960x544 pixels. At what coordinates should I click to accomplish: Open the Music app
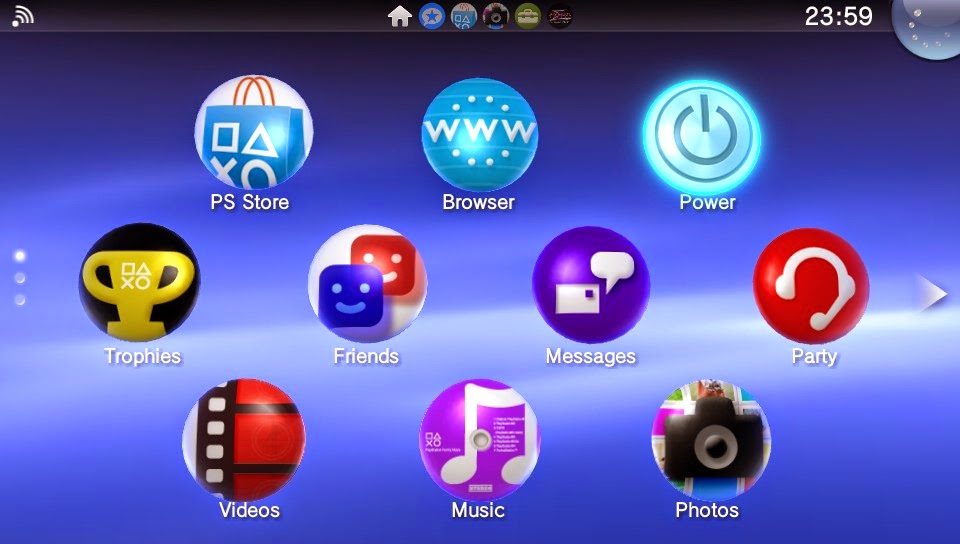479,440
